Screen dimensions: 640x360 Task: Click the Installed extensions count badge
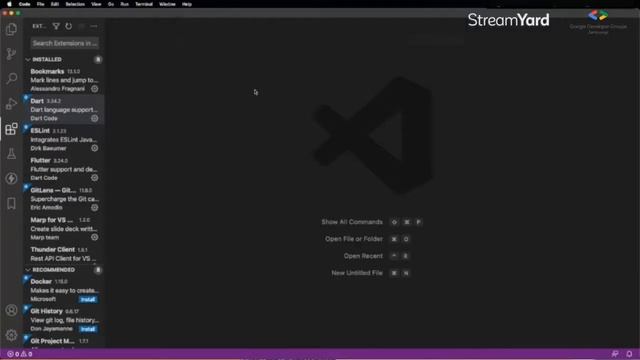(98, 60)
